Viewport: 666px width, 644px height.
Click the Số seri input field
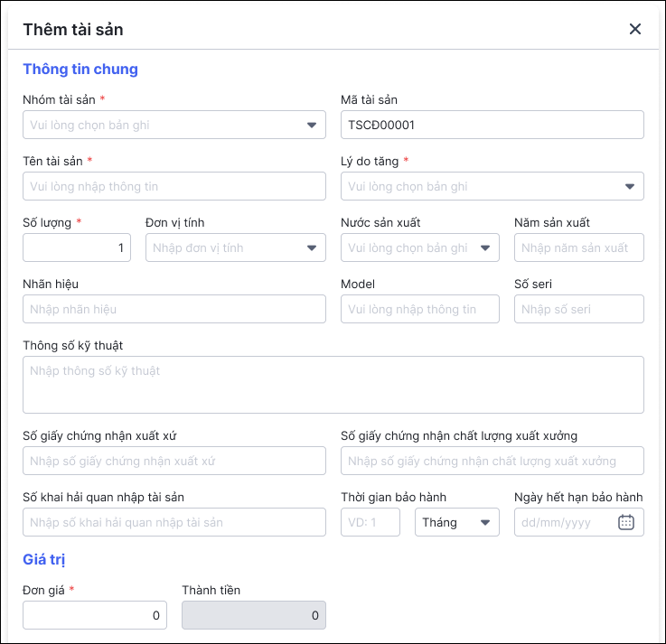[x=578, y=309]
